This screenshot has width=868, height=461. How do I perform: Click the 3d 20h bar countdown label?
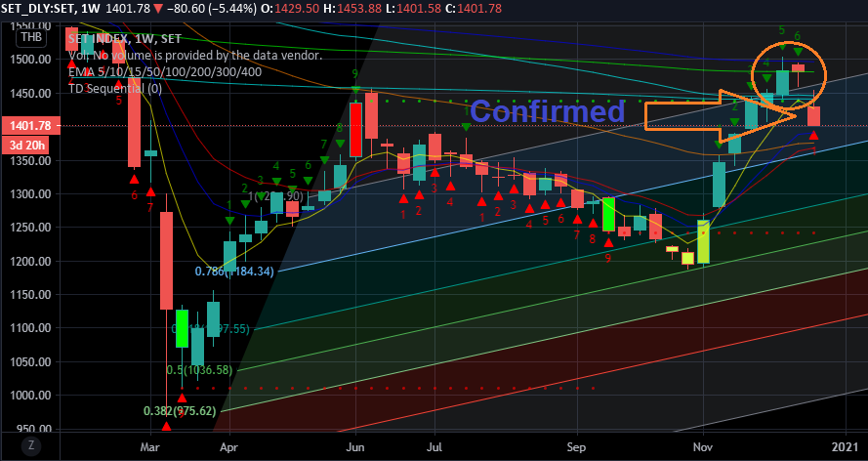point(24,147)
